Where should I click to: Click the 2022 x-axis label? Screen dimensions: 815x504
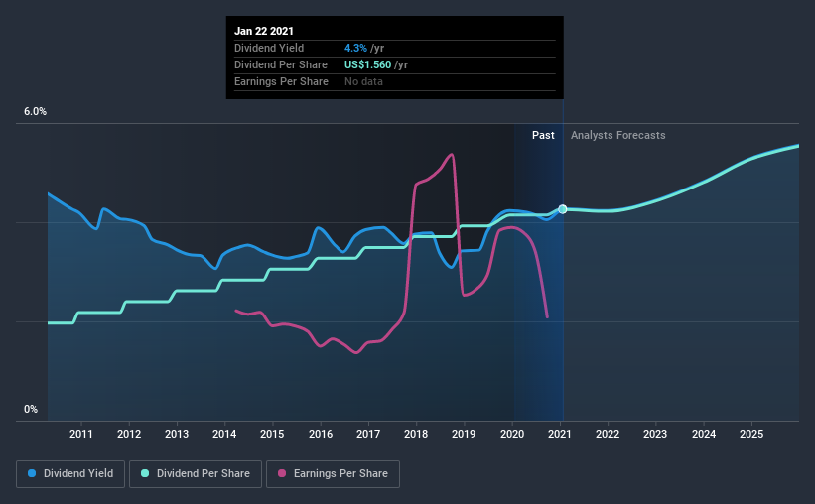click(608, 434)
